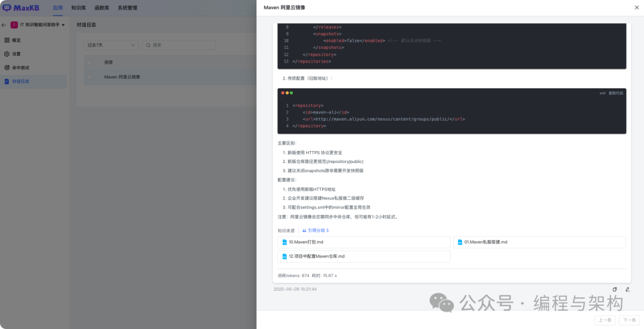Expand the IT 知识智能问答助手 application switcher
Screen dimensions: 644x329
(x=43, y=25)
